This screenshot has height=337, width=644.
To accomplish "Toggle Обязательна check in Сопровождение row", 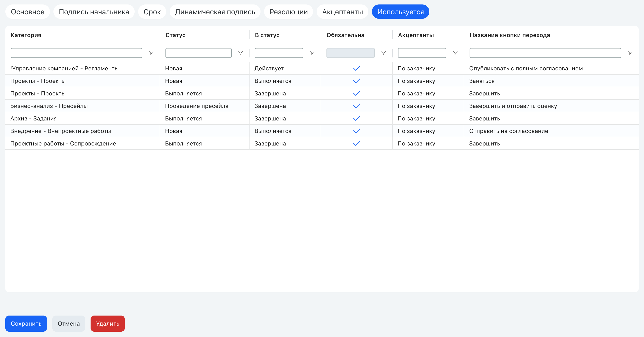I will pos(356,143).
